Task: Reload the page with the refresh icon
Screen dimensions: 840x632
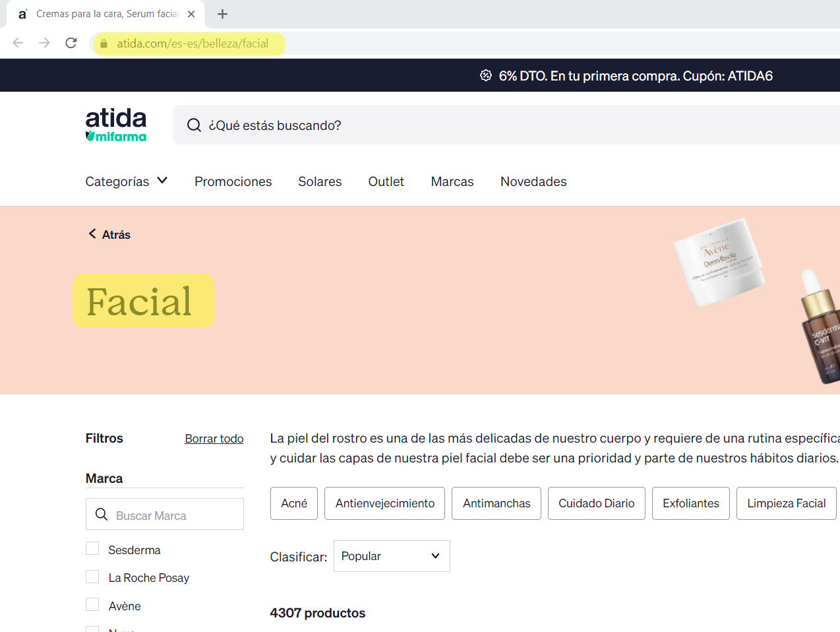Action: click(x=71, y=43)
